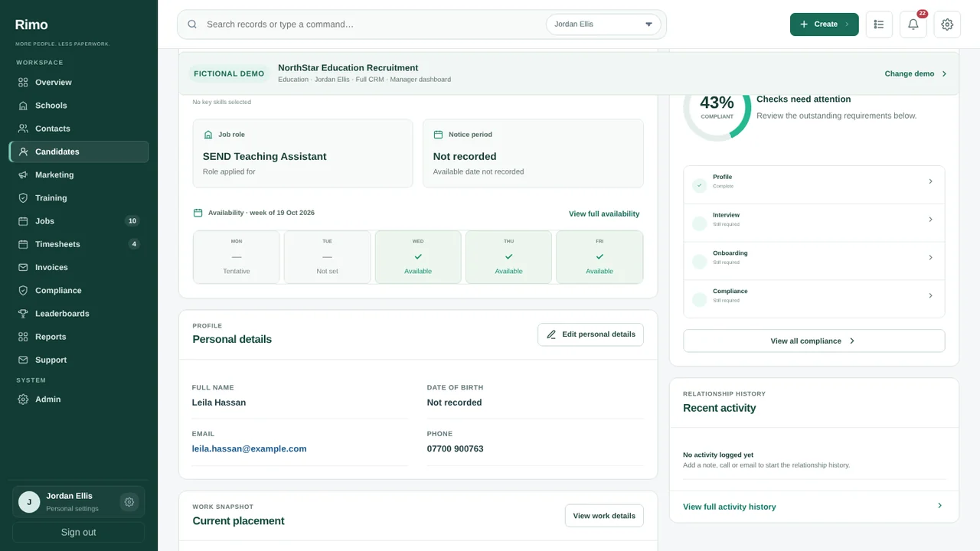Click View all compliance button
This screenshot has height=551, width=980.
click(x=814, y=341)
